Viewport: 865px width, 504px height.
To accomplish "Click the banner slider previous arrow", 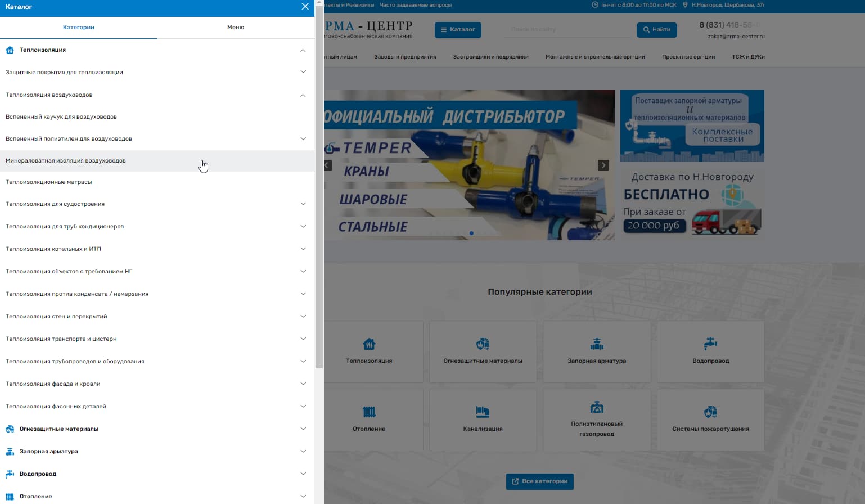I will (327, 165).
